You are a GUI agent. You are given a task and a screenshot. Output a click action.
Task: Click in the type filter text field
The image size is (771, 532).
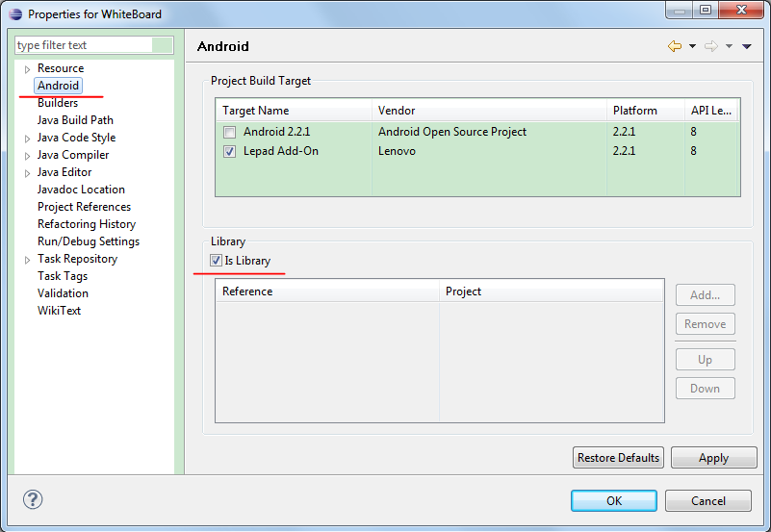point(94,45)
